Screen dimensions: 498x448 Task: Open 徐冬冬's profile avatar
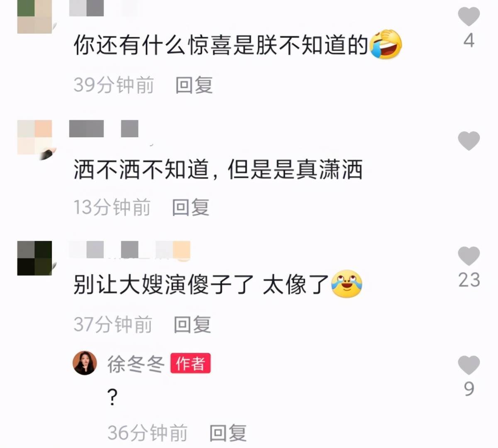pos(85,363)
